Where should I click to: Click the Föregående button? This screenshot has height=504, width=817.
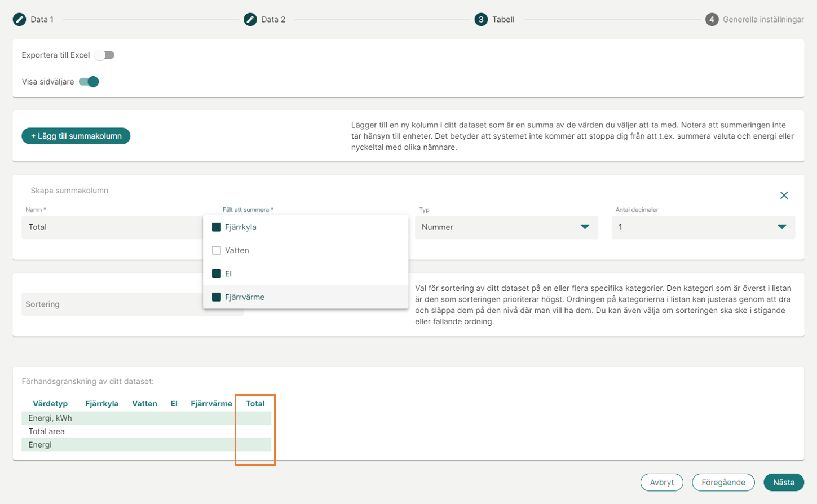723,483
